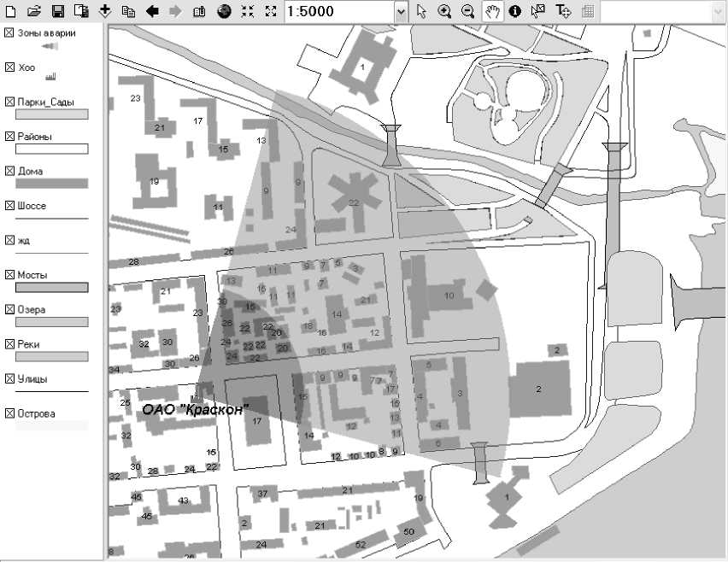Go to previous extent with back arrow

pyautogui.click(x=152, y=11)
